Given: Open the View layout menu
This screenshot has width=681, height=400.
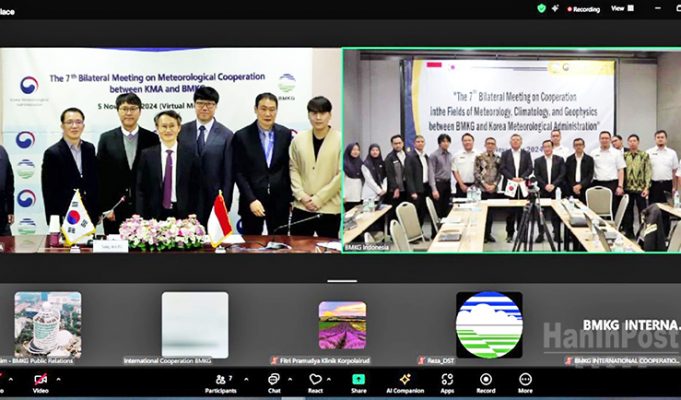Looking at the screenshot, I should tap(620, 8).
